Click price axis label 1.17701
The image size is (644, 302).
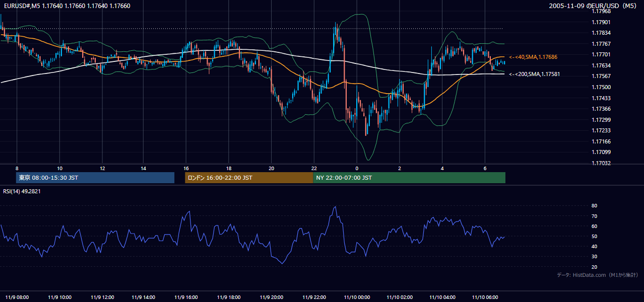point(601,54)
